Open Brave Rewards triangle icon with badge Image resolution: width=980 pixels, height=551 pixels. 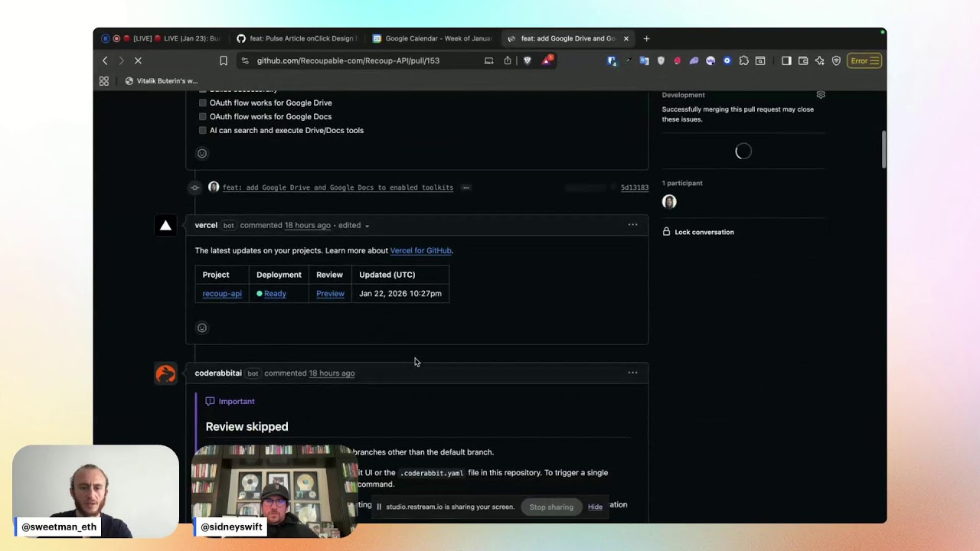tap(547, 60)
